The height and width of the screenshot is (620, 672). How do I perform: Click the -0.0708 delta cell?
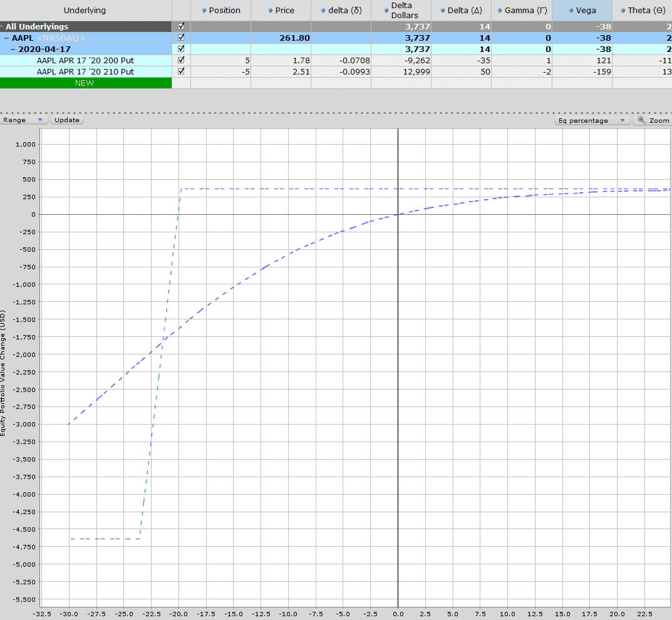[x=341, y=60]
